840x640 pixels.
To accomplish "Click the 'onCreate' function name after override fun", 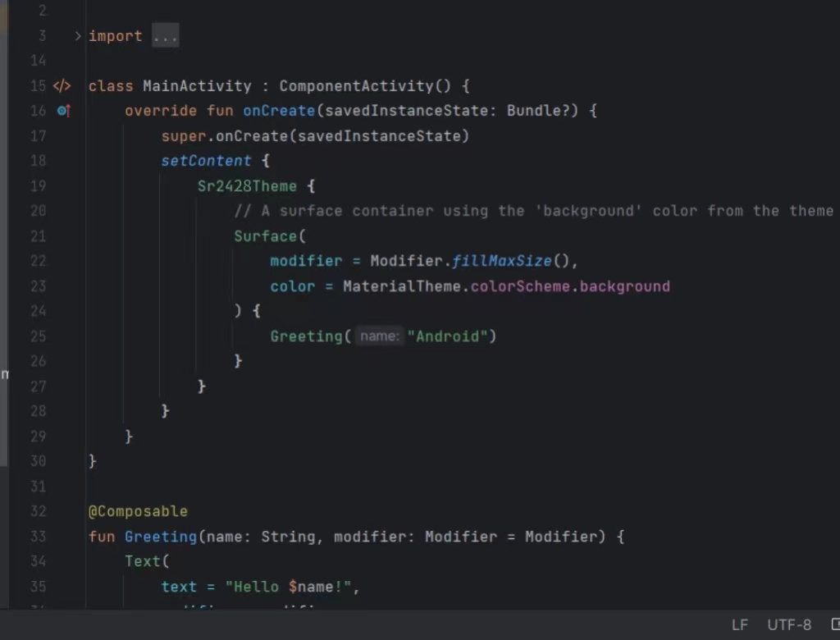I will pos(279,111).
